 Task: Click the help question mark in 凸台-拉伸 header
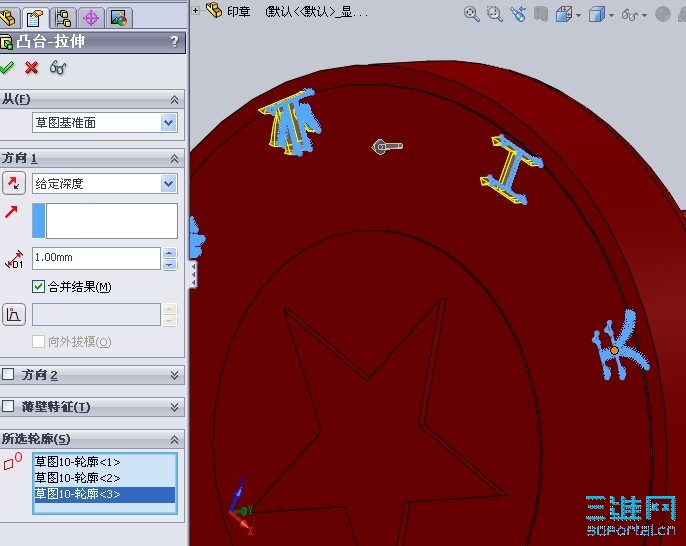pos(174,42)
